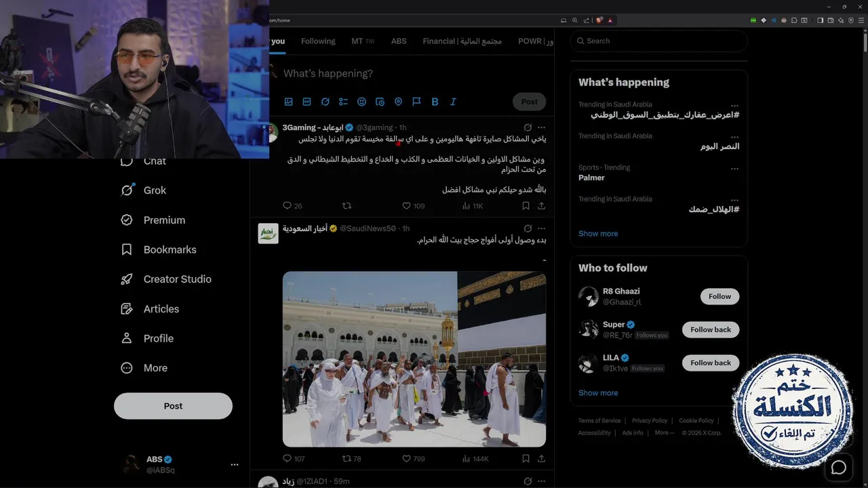Switch to the Following tab

point(318,41)
